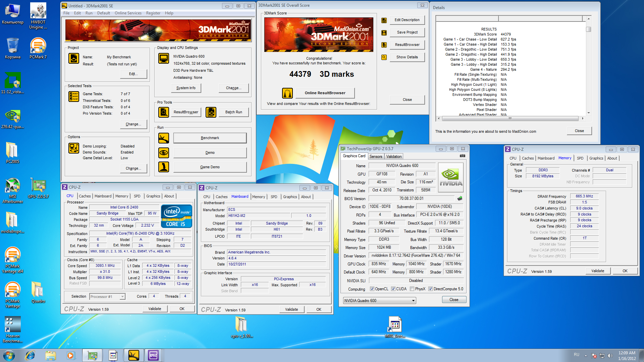Open the Register menu
The height and width of the screenshot is (362, 644).
tap(153, 13)
